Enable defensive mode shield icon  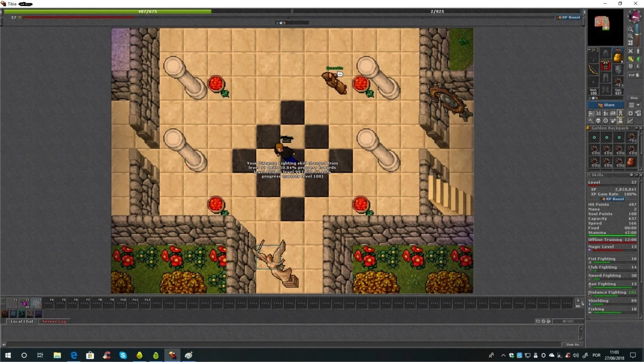click(631, 67)
